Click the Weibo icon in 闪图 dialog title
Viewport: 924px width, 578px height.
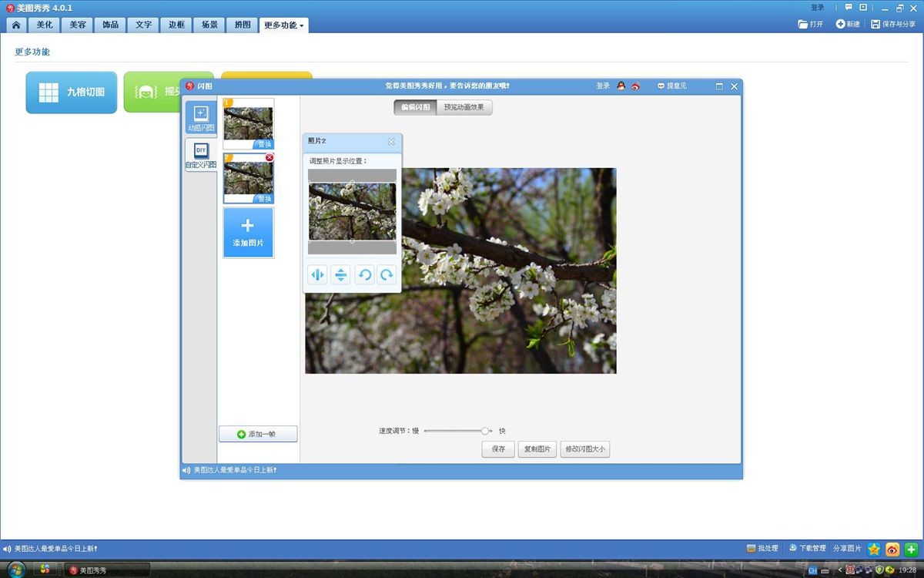pyautogui.click(x=635, y=86)
